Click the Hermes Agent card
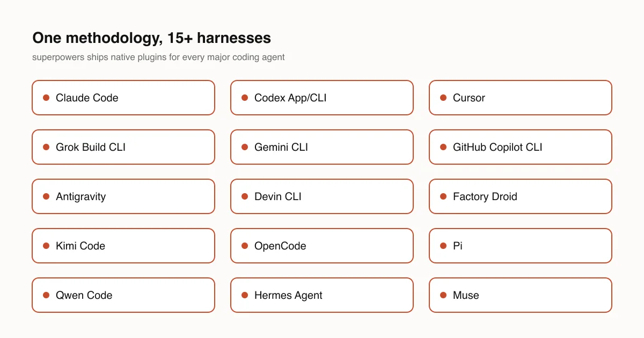Screen dimensions: 644x338 pyautogui.click(x=322, y=295)
